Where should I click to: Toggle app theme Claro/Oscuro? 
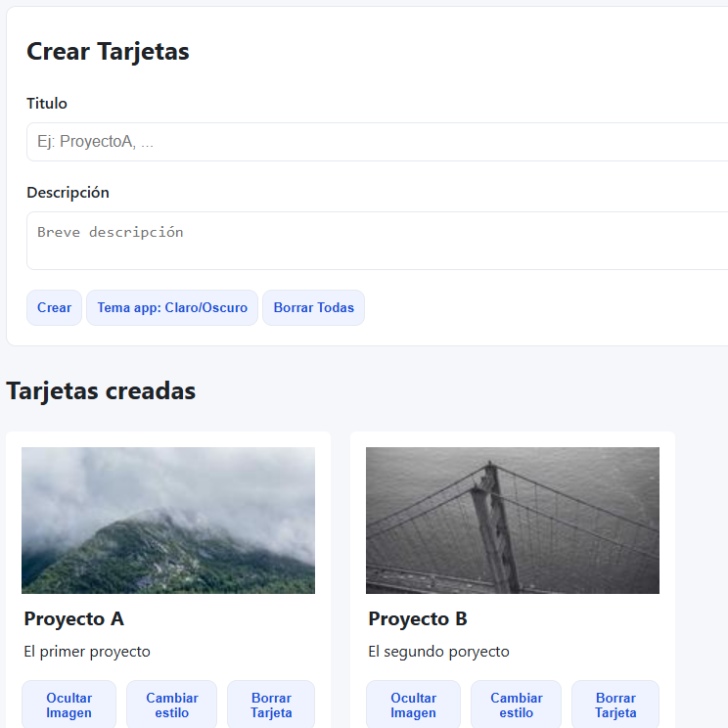pyautogui.click(x=172, y=307)
